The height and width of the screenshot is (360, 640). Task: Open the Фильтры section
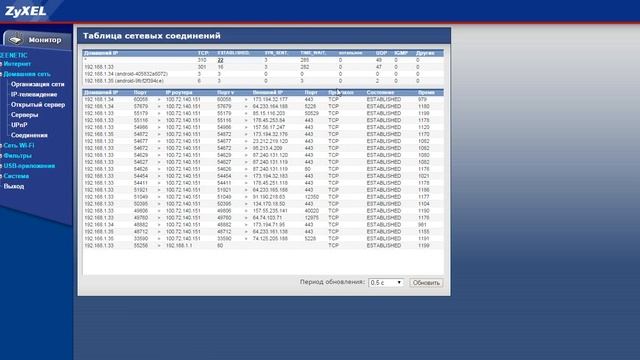[x=17, y=156]
